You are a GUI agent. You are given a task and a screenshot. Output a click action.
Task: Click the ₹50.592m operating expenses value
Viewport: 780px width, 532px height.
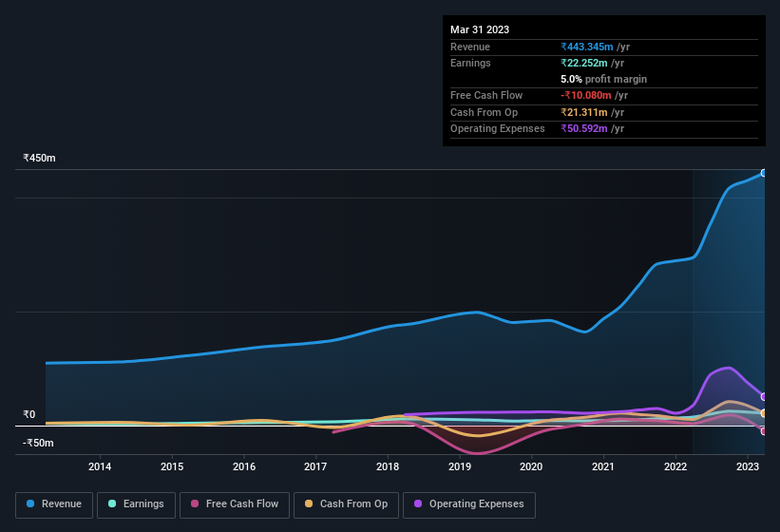584,128
